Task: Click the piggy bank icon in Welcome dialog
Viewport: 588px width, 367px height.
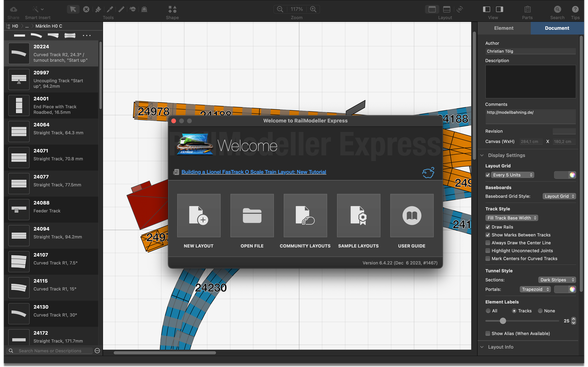Action: coord(428,172)
